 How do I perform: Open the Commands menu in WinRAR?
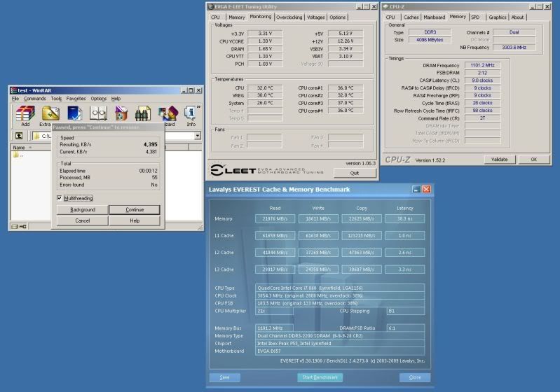34,99
